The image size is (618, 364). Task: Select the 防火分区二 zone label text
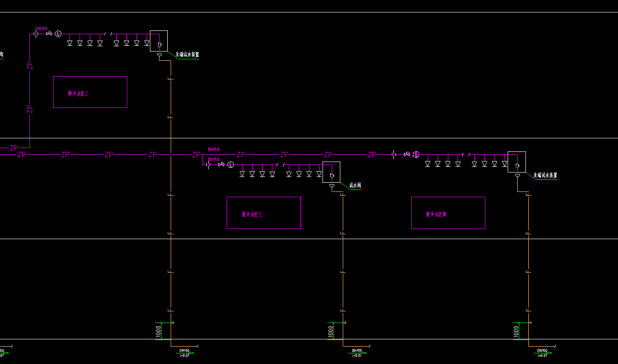[x=78, y=94]
